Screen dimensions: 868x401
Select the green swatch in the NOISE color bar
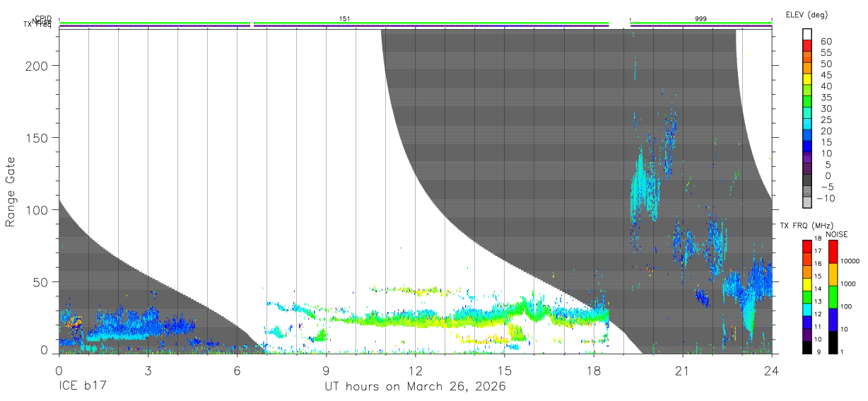coord(833,297)
